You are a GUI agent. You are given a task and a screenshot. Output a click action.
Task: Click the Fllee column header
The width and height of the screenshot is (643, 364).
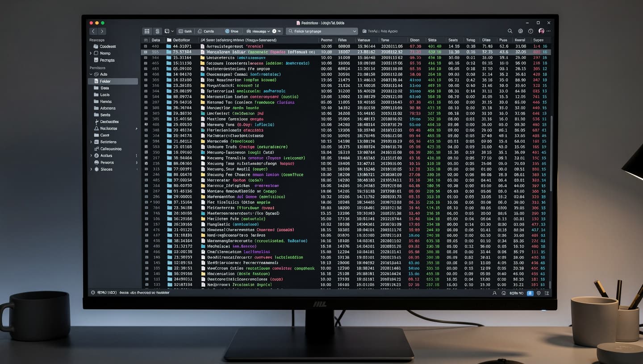(343, 40)
